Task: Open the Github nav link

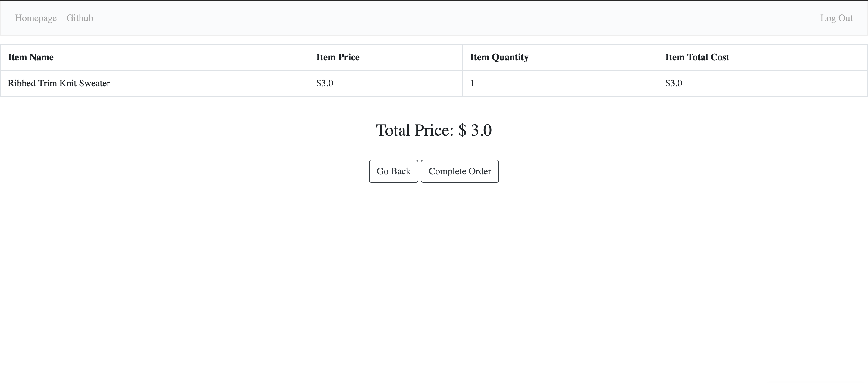Action: pos(80,18)
